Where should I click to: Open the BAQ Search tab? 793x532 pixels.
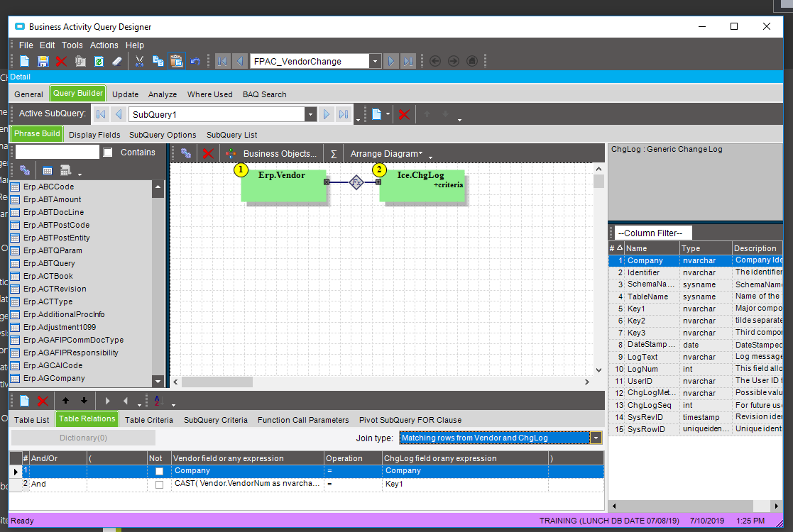click(265, 94)
